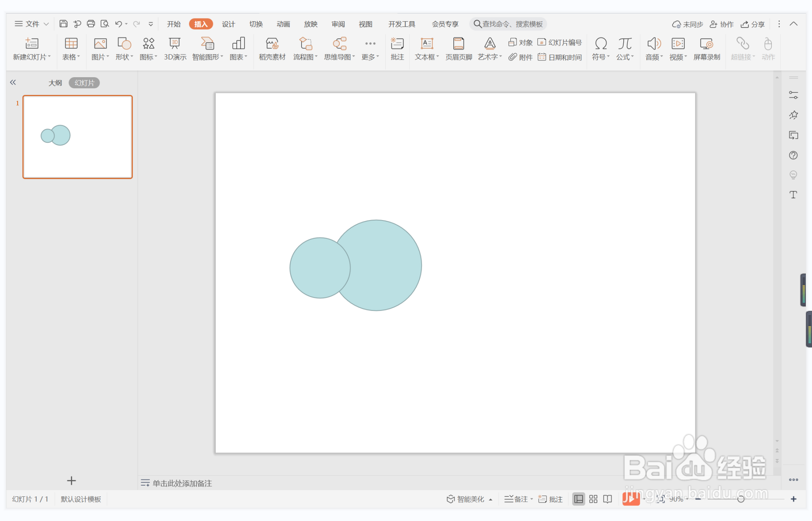Click the zoom in plus button

point(794,499)
